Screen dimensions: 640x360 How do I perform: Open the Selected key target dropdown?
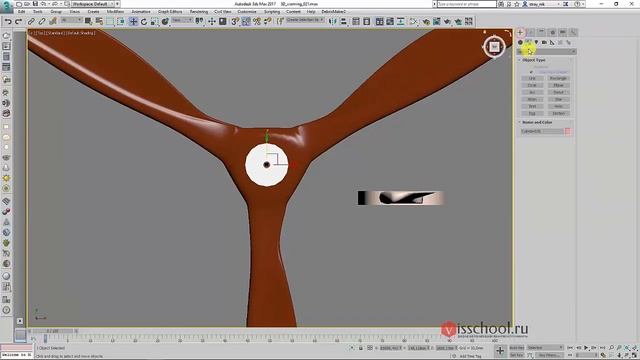545,348
